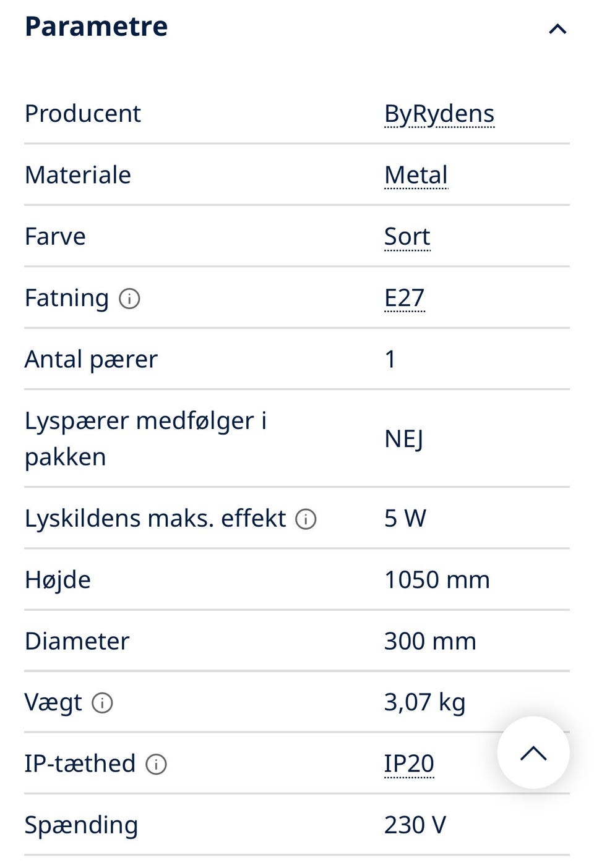Click the Diameter value 300 mm

[429, 641]
